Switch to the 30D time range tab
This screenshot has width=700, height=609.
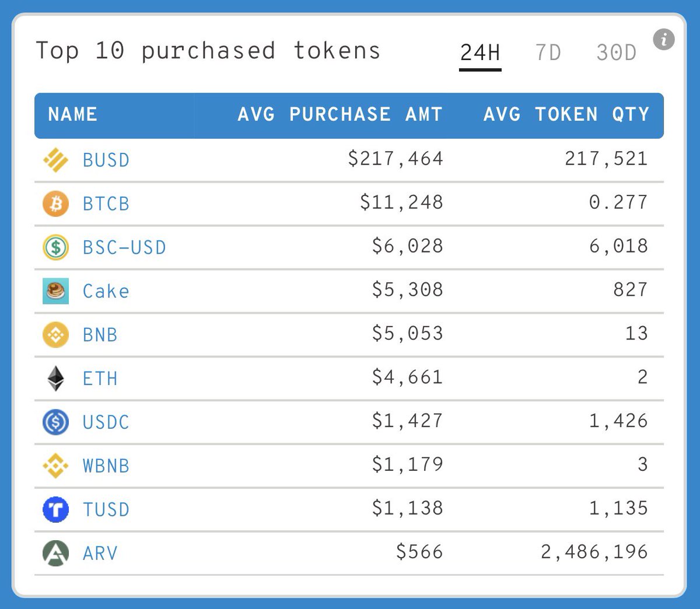coord(616,52)
